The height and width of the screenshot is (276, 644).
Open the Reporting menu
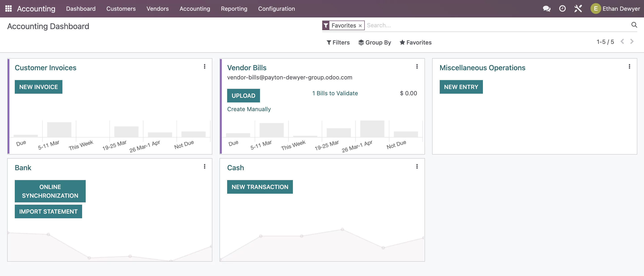click(x=234, y=8)
